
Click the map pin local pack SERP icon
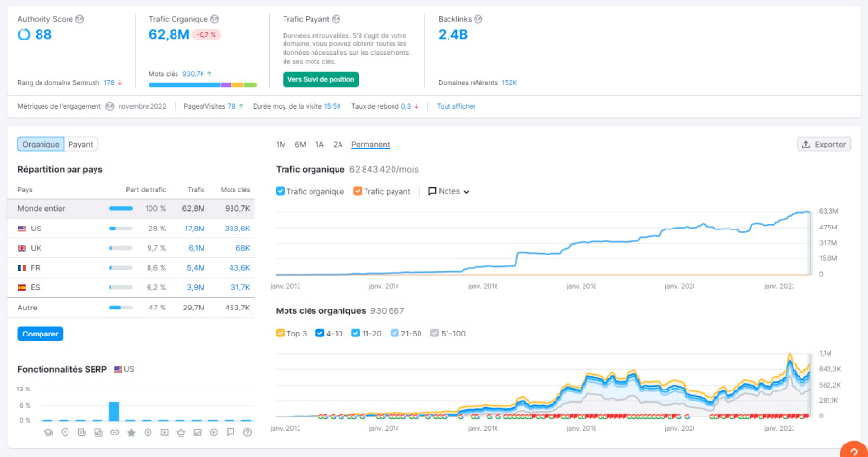click(x=66, y=432)
